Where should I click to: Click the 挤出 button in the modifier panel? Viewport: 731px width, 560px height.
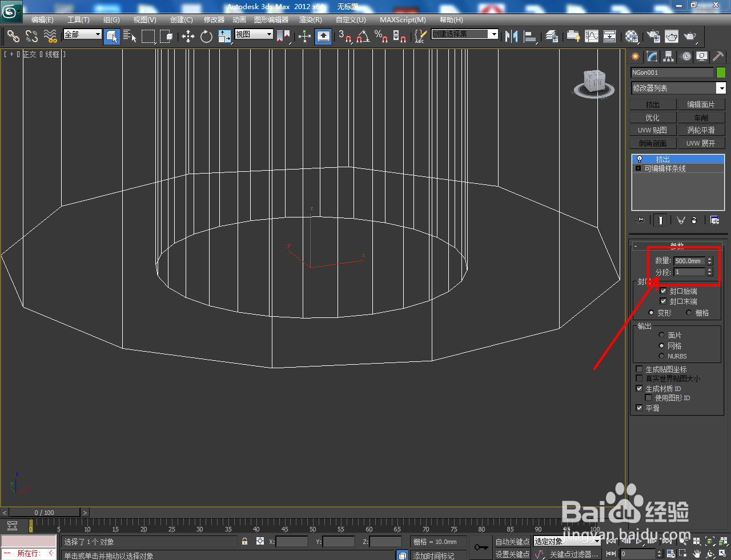[x=653, y=104]
